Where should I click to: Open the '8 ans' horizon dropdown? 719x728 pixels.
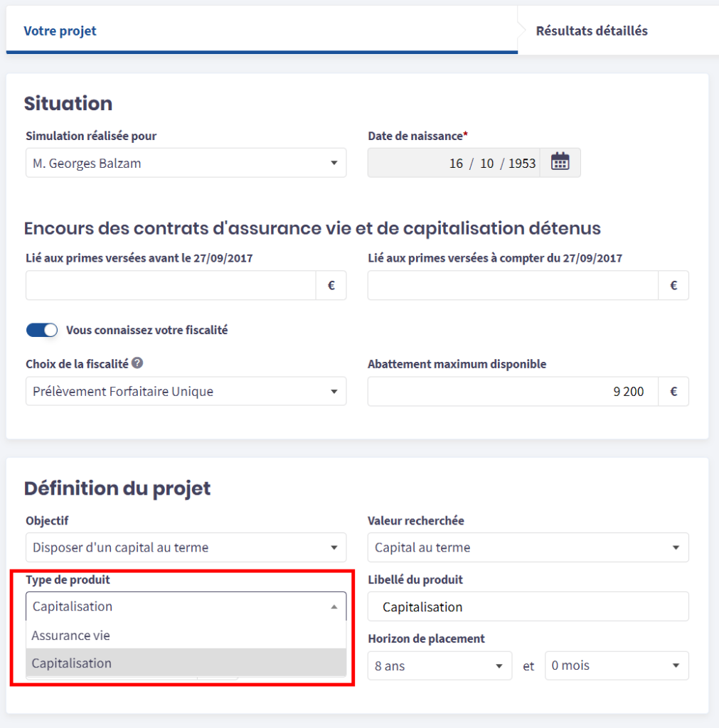440,666
